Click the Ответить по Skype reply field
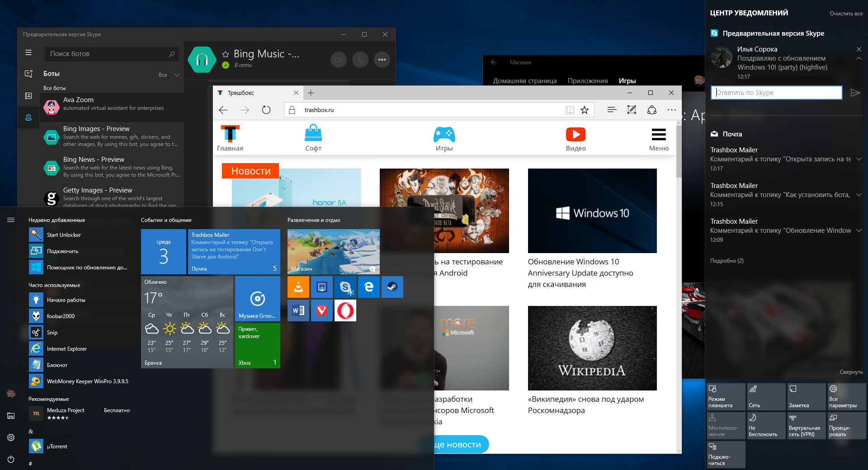The height and width of the screenshot is (470, 868). click(777, 93)
